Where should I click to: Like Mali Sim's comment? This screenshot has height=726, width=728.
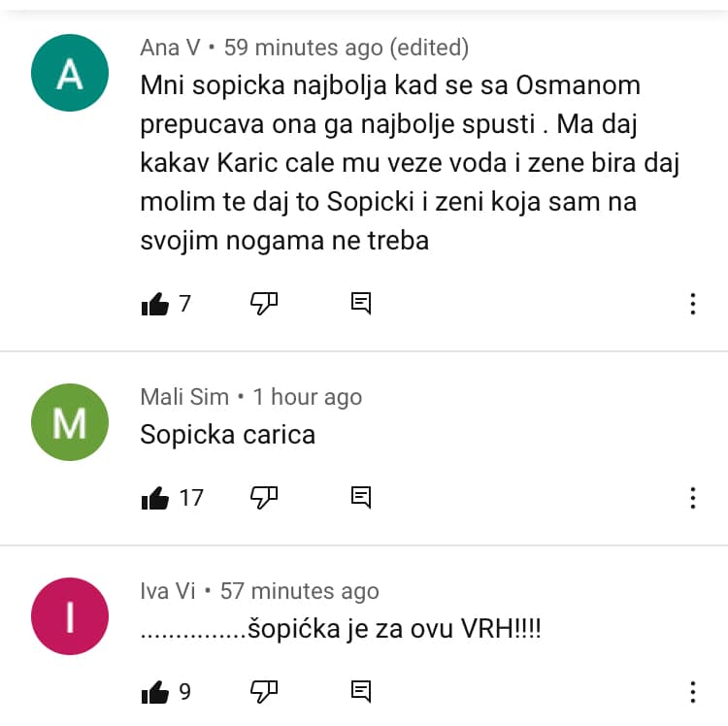(155, 498)
